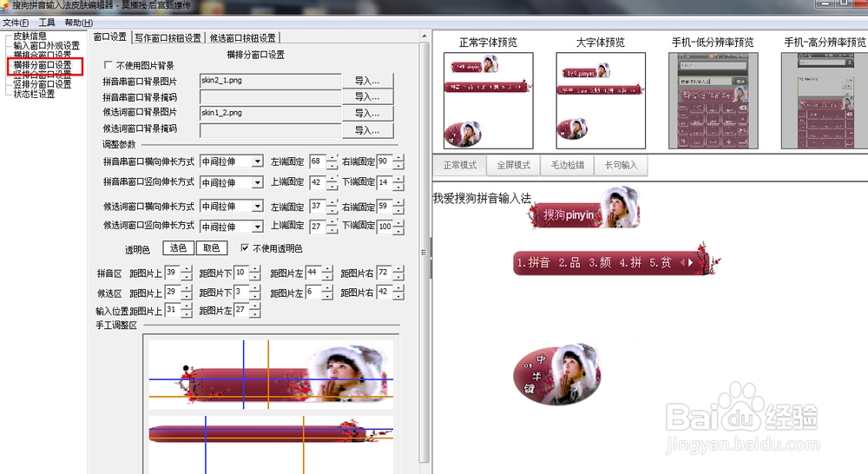The height and width of the screenshot is (474, 868).
Task: Click the 上端固定 field showing 27
Action: coord(318,226)
